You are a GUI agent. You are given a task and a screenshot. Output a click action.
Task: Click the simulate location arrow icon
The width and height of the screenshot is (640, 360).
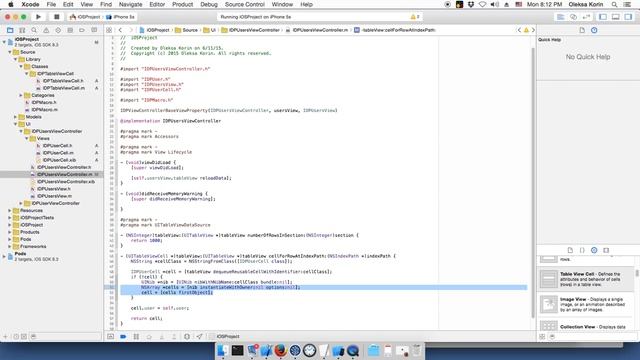point(200,336)
